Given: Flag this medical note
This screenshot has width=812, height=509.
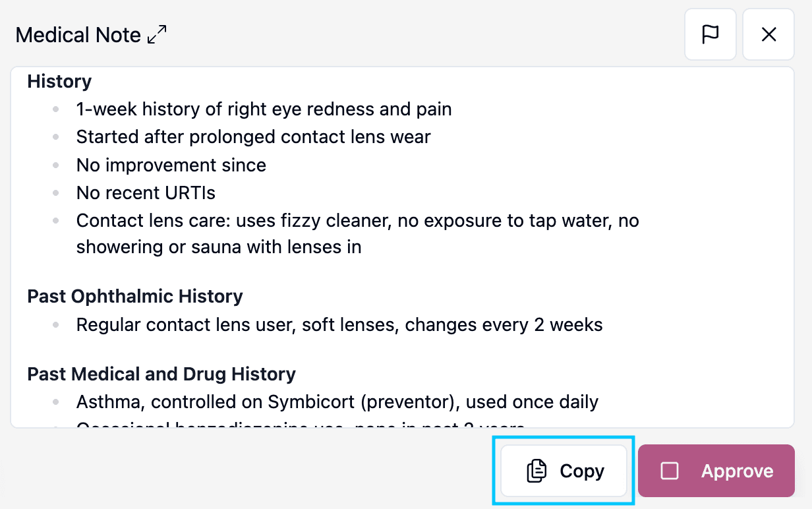Looking at the screenshot, I should 710,34.
